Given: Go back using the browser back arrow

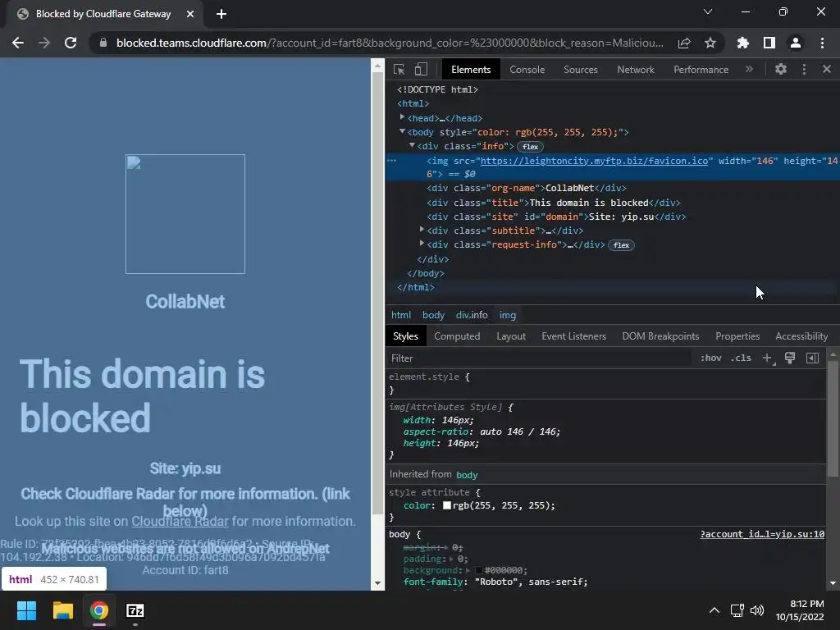Looking at the screenshot, I should coord(18,43).
